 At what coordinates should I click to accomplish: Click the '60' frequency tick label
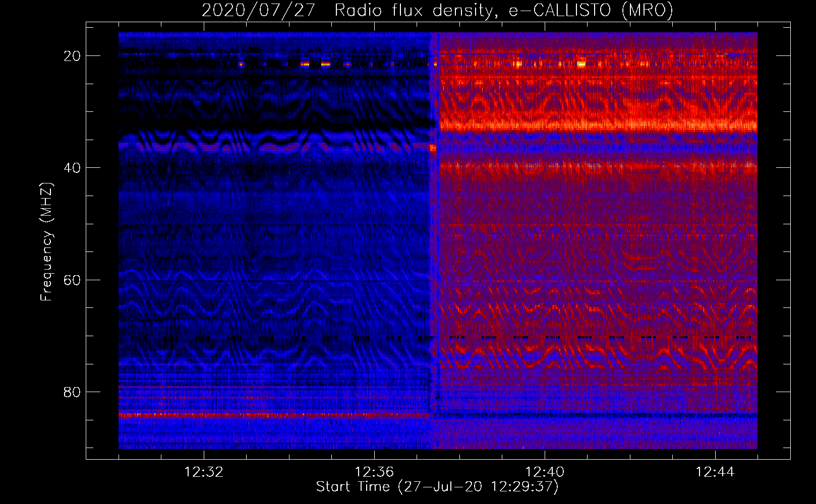(72, 280)
